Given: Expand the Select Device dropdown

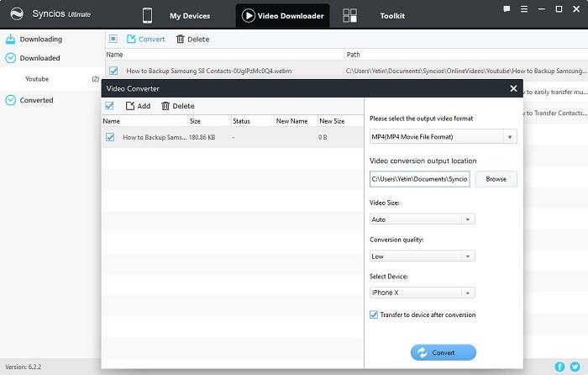Looking at the screenshot, I should point(422,293).
